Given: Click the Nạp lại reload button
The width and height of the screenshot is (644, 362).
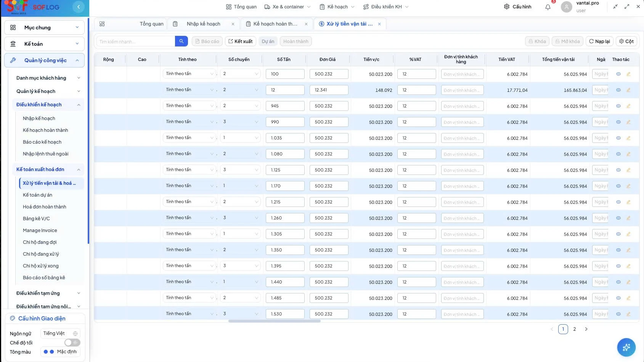Looking at the screenshot, I should pos(599,41).
